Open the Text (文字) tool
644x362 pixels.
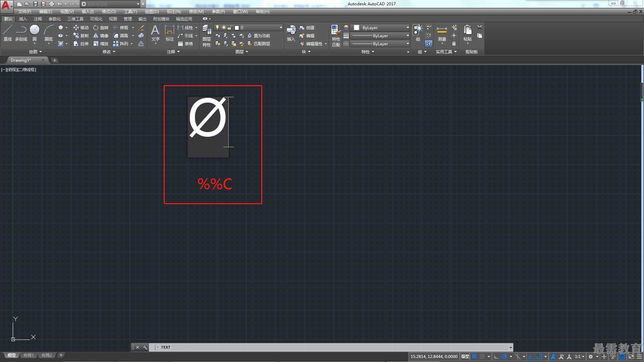pos(156,33)
